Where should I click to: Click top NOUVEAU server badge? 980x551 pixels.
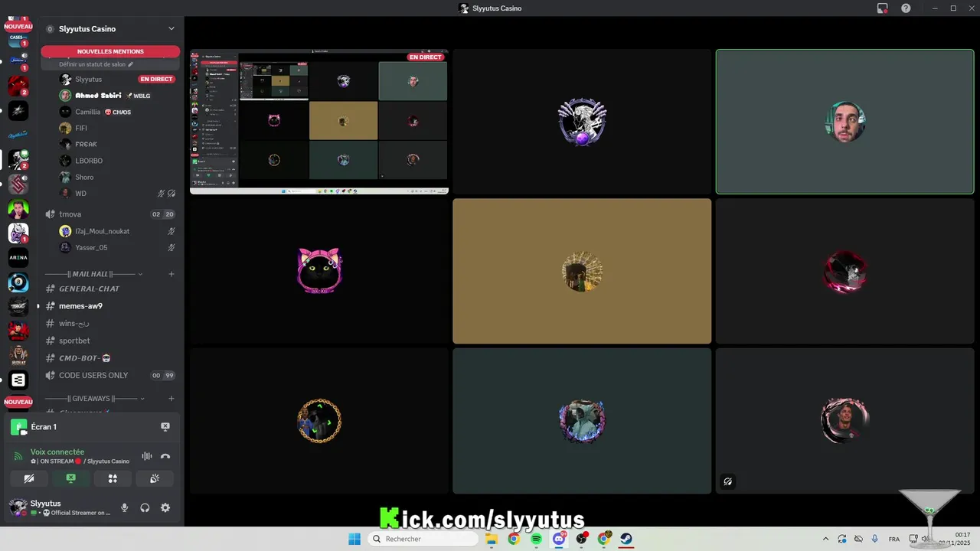(x=18, y=27)
